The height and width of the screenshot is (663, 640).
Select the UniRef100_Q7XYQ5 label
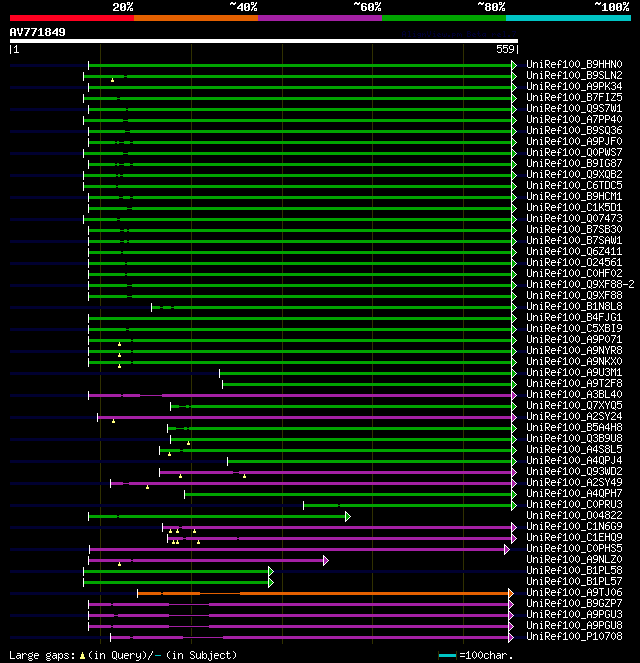pyautogui.click(x=574, y=405)
